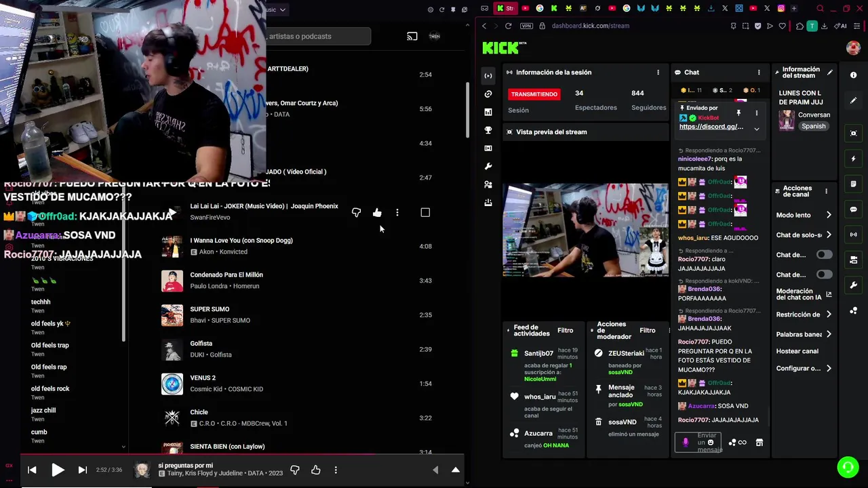The width and height of the screenshot is (868, 488).
Task: Edit stream information with the pencil icon
Action: click(830, 73)
